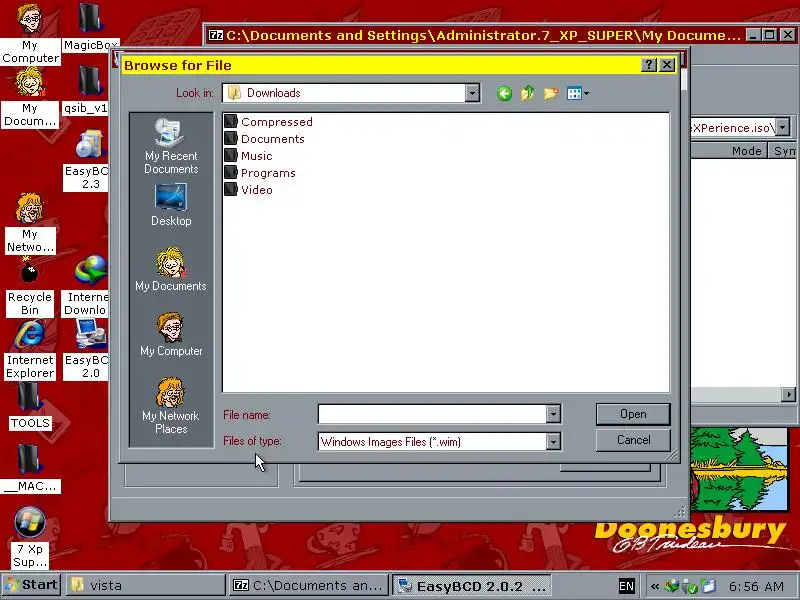
Task: Click the File name input field
Action: tap(432, 414)
